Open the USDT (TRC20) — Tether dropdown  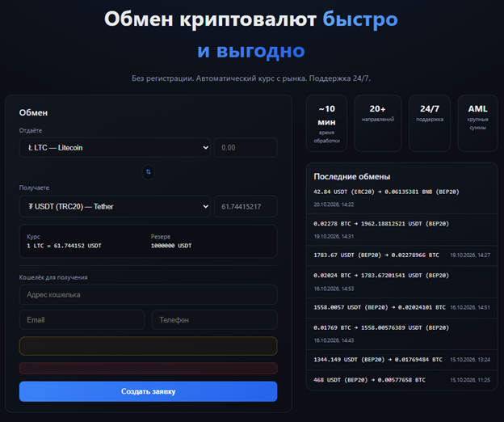pyautogui.click(x=115, y=206)
